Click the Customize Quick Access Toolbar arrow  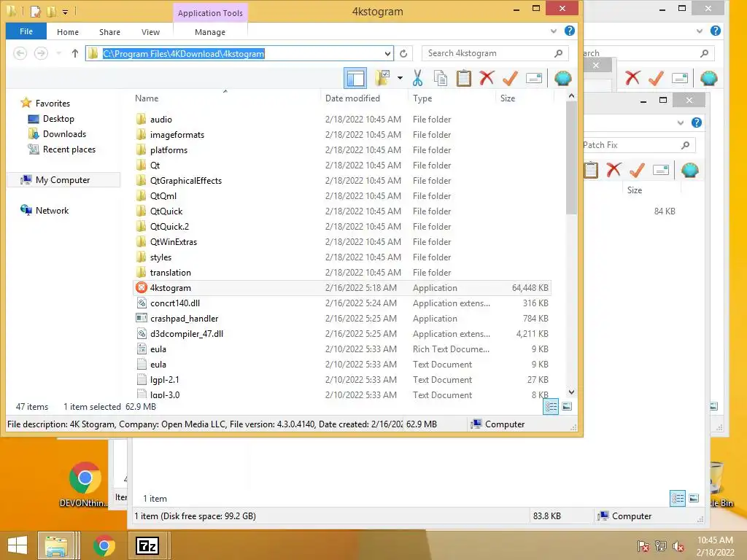point(65,12)
